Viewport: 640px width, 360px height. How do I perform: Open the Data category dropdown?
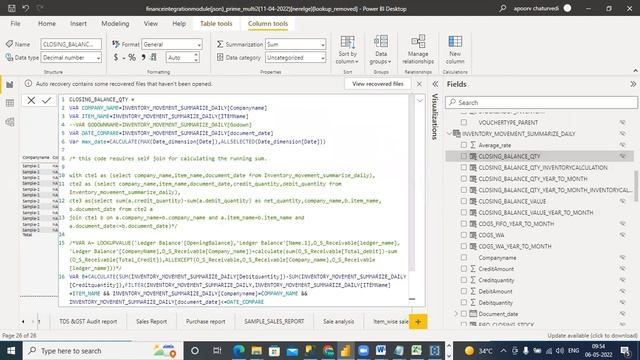(296, 58)
